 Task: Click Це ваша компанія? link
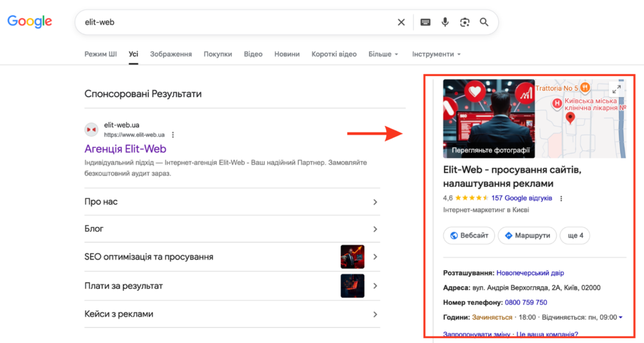547,334
